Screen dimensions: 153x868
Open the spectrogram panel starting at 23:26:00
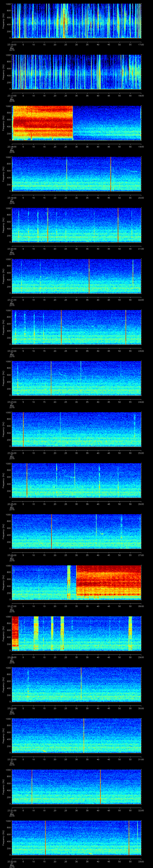[76, 532]
